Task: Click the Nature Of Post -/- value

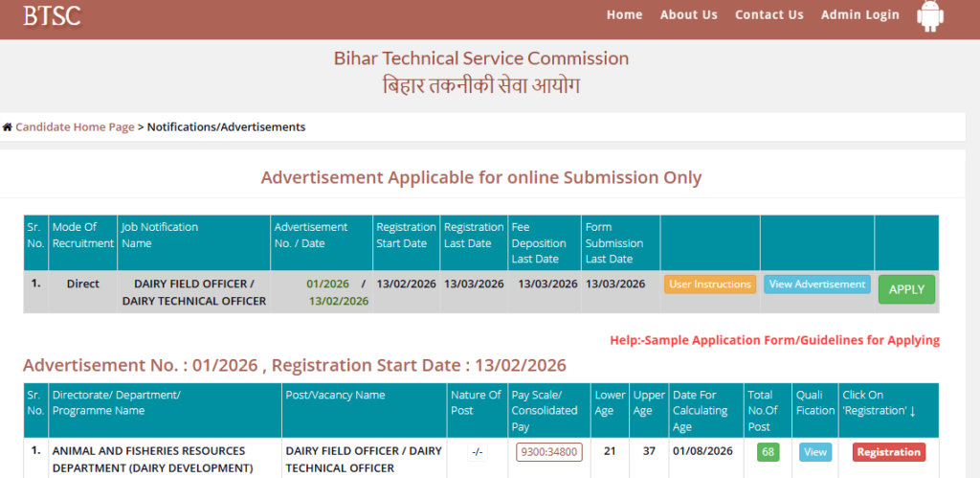Action: pos(476,452)
